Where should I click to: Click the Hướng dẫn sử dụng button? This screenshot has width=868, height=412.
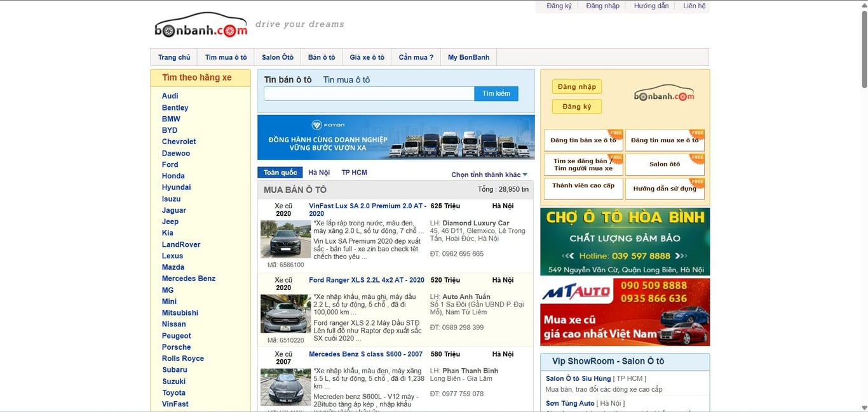665,189
